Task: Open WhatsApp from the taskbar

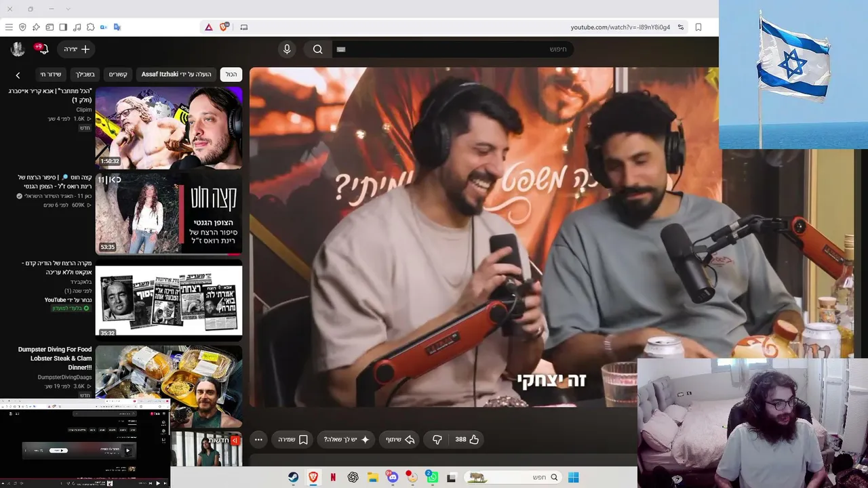Action: pos(431,477)
